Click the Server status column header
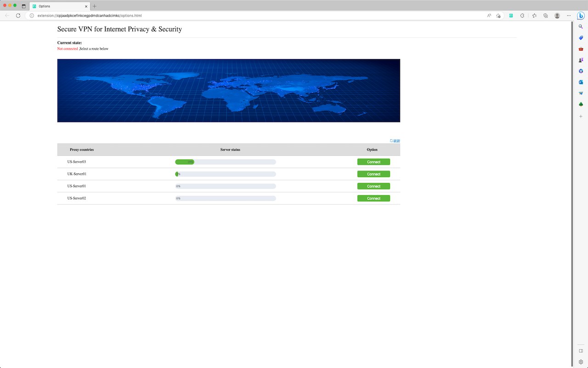Viewport: 588px width, 368px height. (230, 149)
